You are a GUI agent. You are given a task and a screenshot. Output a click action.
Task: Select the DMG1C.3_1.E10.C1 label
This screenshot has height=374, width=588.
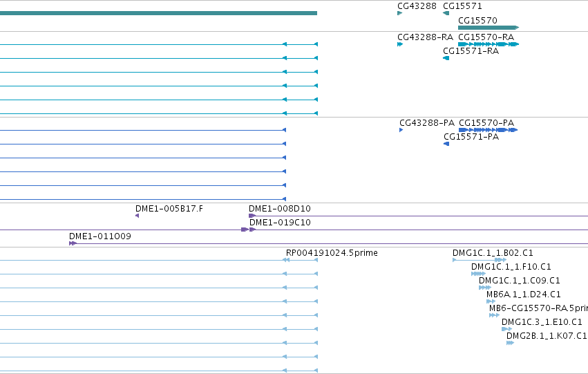click(x=542, y=322)
